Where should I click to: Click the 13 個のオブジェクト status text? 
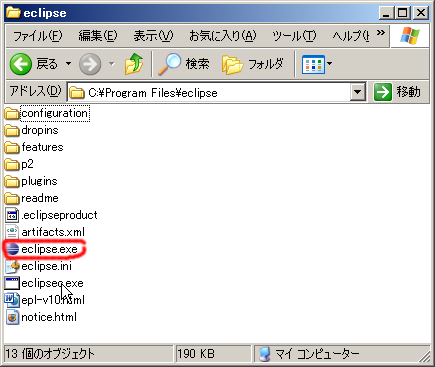tap(50, 354)
